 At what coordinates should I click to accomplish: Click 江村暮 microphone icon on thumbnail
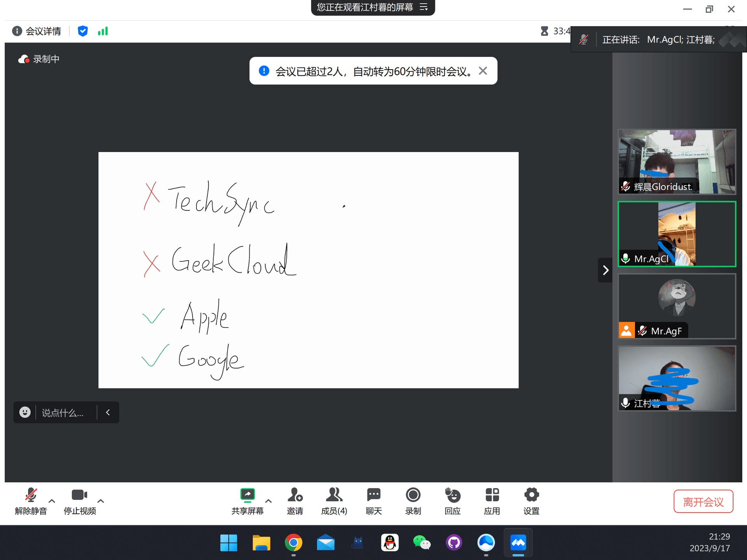626,403
